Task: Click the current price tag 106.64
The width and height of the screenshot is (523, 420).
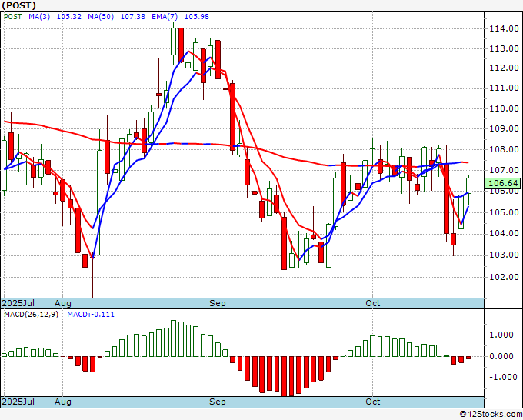Action: 503,183
